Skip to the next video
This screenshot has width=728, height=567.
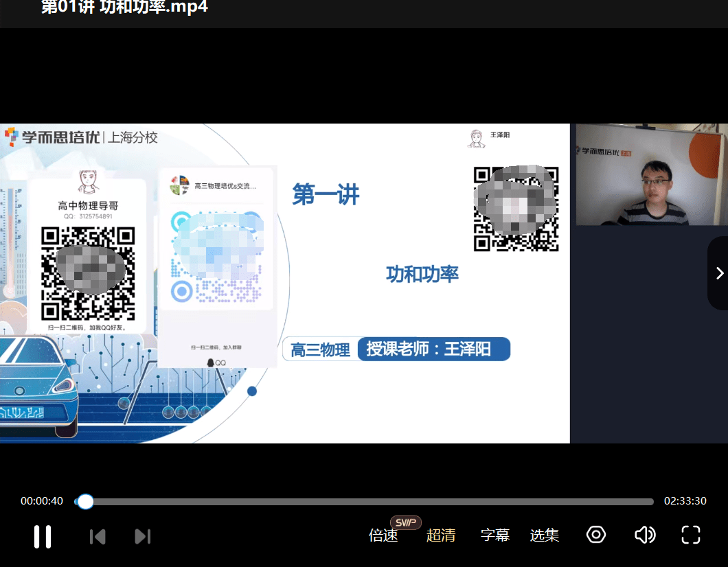point(143,536)
